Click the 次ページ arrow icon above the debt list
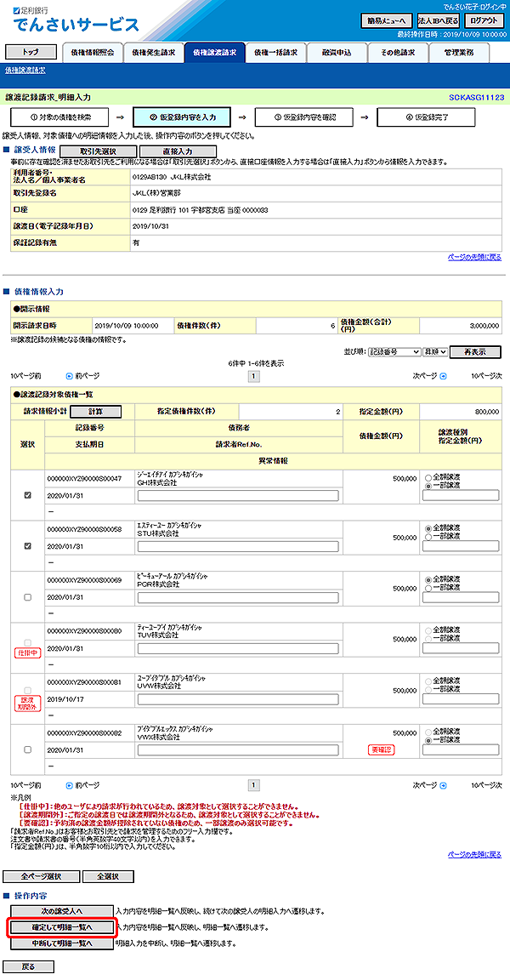The height and width of the screenshot is (980, 510). point(443,376)
